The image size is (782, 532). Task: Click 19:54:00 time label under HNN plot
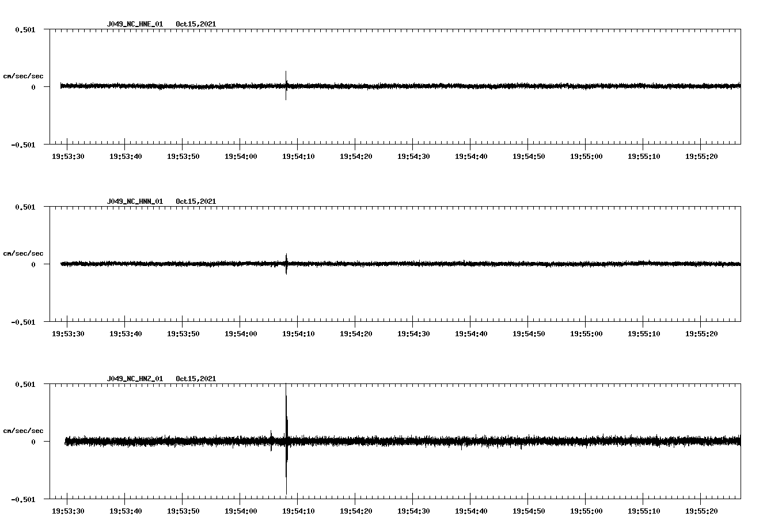point(241,334)
